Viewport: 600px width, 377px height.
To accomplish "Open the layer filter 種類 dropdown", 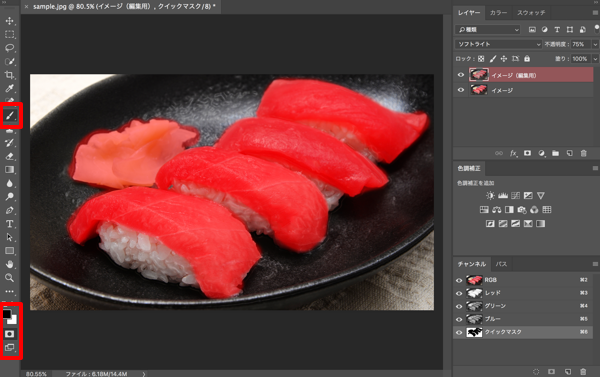I will coord(488,29).
